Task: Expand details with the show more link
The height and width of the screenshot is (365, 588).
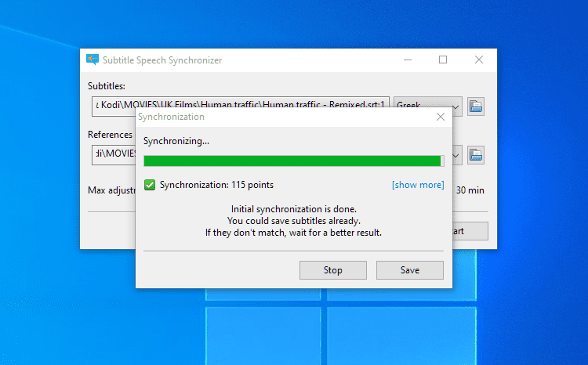Action: [x=418, y=185]
